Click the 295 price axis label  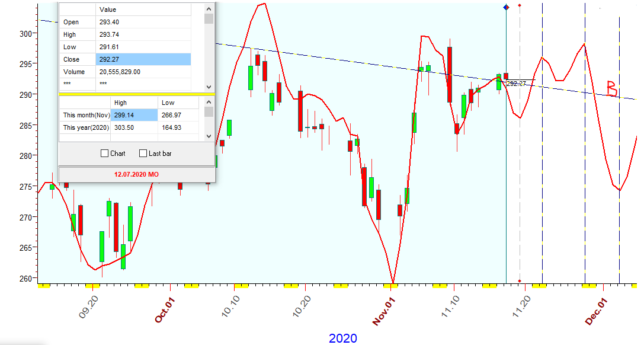(x=25, y=64)
